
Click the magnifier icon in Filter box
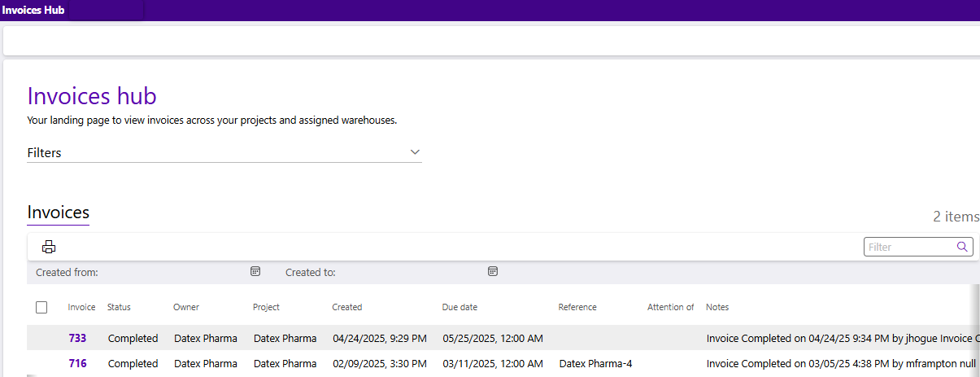click(x=962, y=247)
